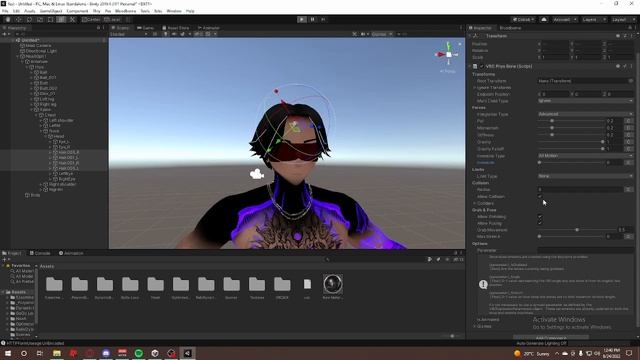Expand Right shoulder in Hierarchy

pyautogui.click(x=41, y=184)
